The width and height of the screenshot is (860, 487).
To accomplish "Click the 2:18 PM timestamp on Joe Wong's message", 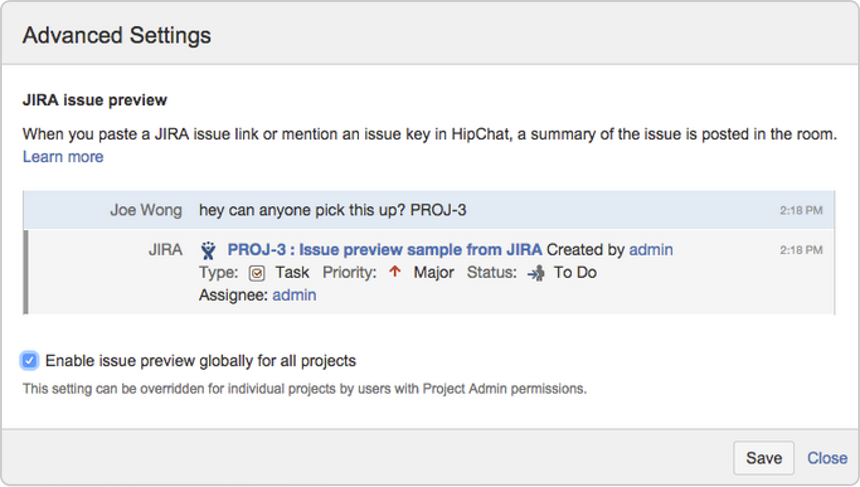I will coord(801,211).
